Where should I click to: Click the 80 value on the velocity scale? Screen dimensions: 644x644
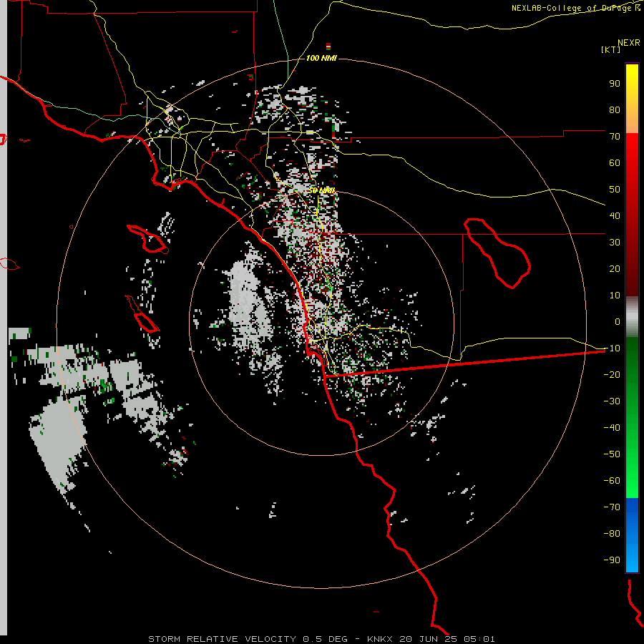pos(615,109)
